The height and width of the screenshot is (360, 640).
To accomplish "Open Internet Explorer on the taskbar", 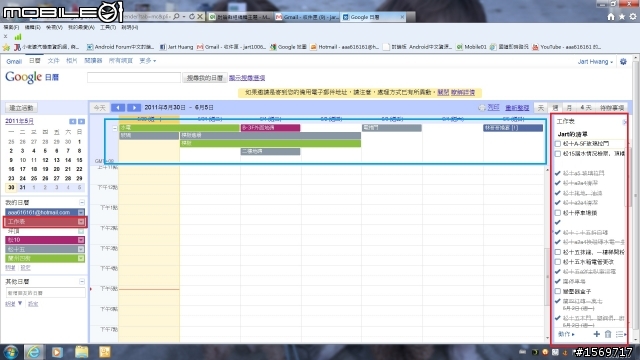I will [34, 352].
